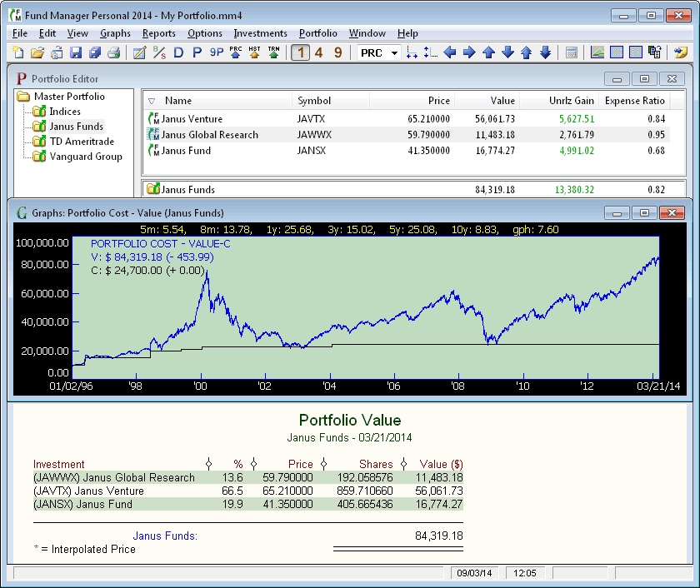This screenshot has width=700, height=588.
Task: Open the calculator toolbar icon
Action: [x=571, y=52]
